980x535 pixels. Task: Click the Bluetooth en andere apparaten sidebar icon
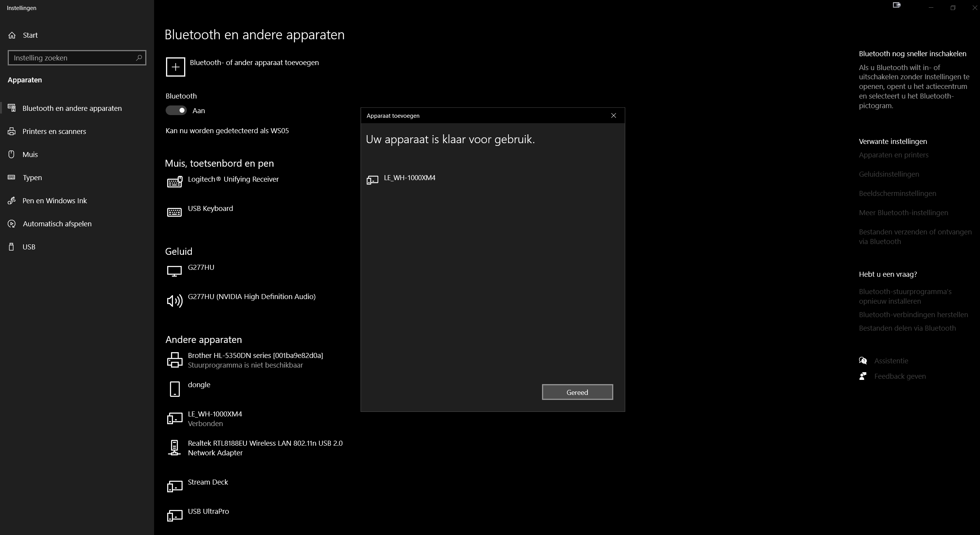click(12, 108)
